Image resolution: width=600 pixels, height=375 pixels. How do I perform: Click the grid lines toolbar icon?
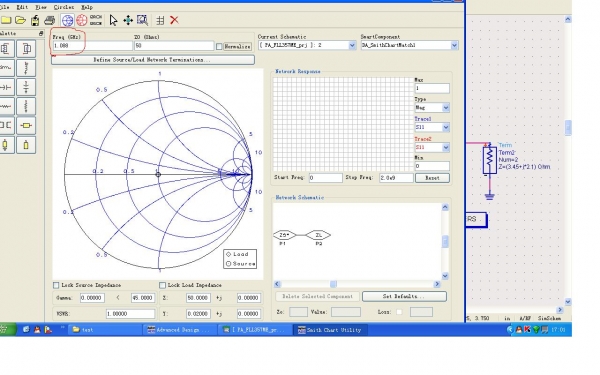[x=160, y=20]
